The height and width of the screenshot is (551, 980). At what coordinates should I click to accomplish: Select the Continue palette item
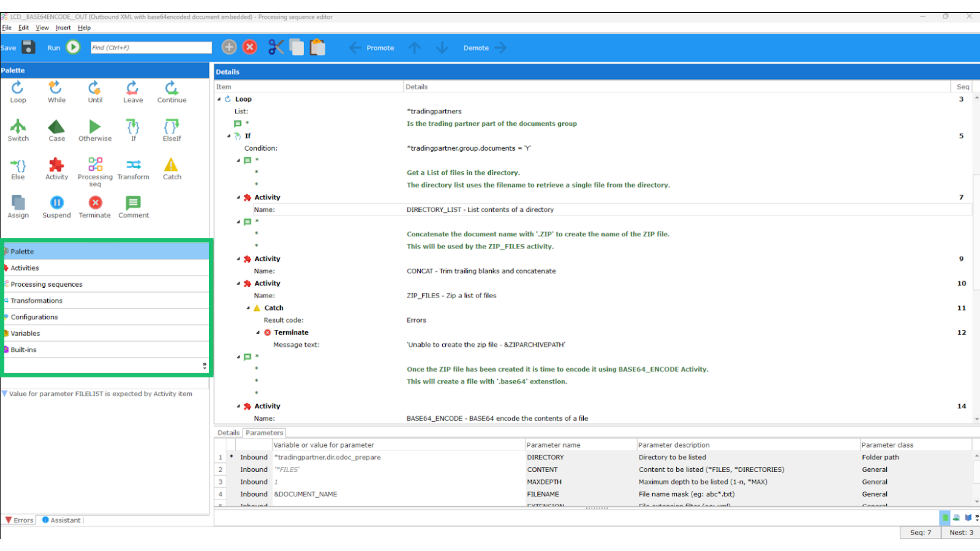click(171, 92)
